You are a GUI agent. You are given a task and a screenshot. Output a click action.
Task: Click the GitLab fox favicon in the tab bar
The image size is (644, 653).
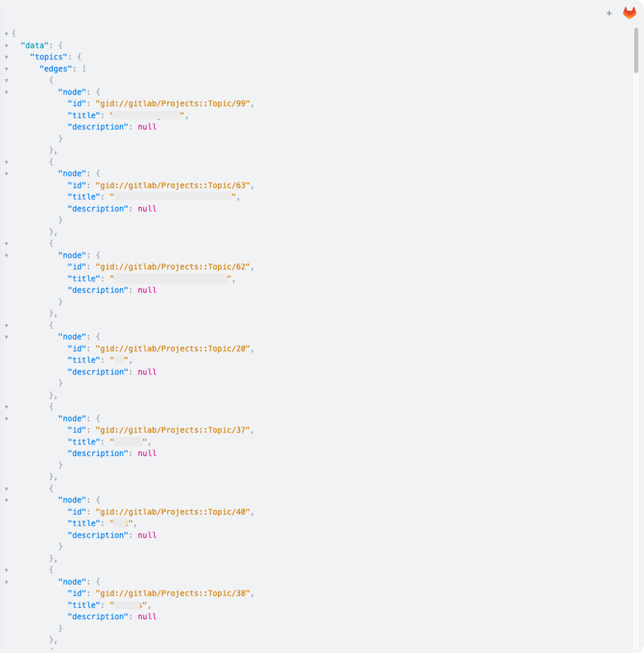629,13
